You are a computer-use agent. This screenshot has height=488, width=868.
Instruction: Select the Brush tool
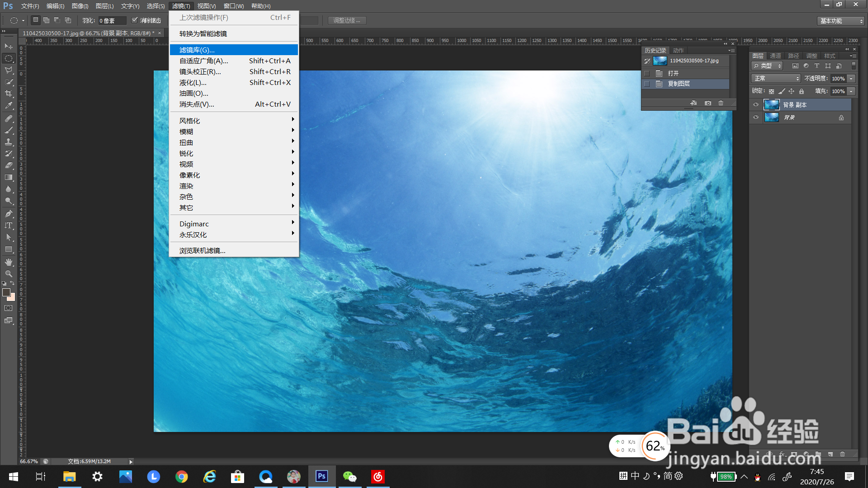pos(9,130)
